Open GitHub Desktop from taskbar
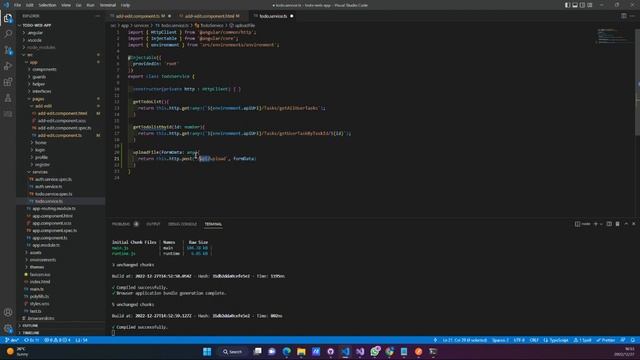This screenshot has width=640, height=360. (331, 351)
